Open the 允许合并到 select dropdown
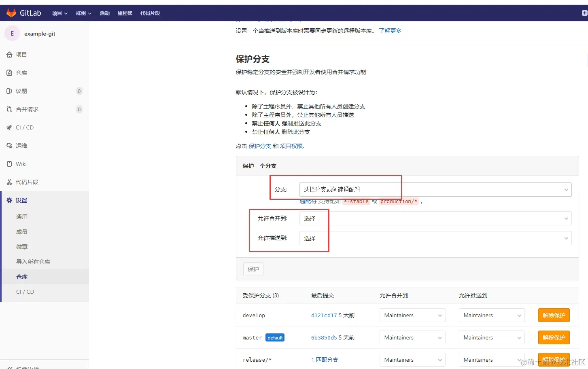 (435, 218)
